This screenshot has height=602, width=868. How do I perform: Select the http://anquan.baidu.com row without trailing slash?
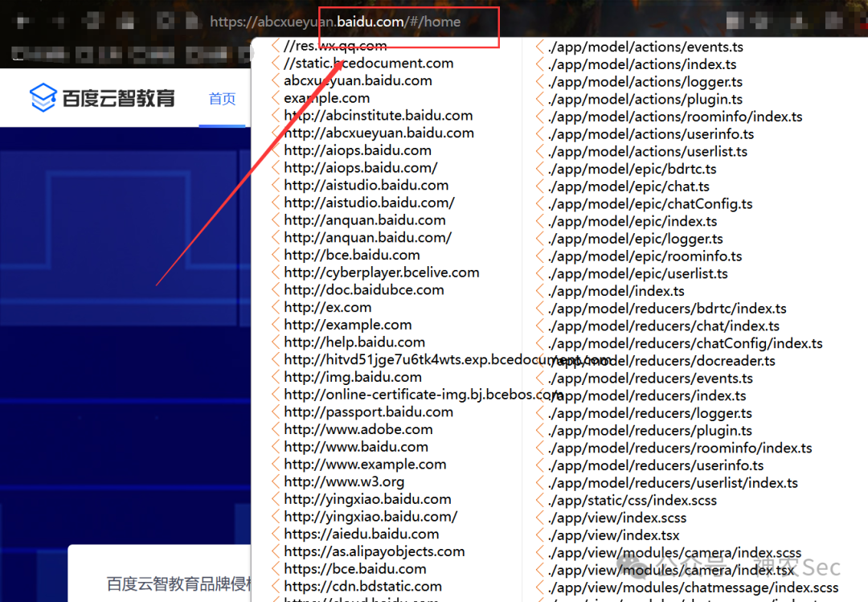pyautogui.click(x=364, y=220)
